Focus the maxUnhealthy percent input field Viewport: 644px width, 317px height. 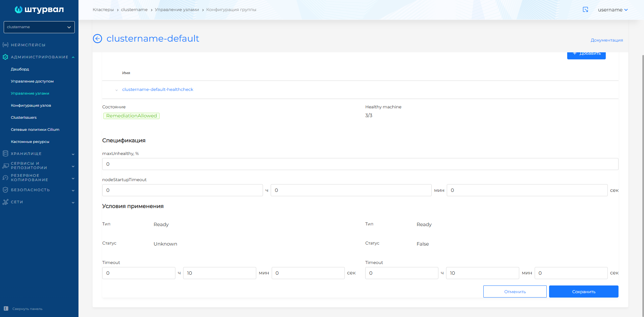(360, 164)
